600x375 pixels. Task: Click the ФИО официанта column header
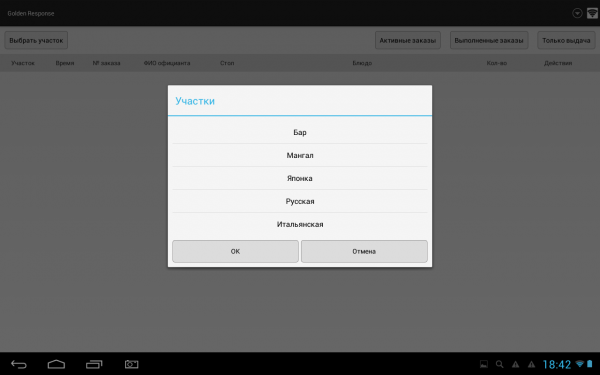point(167,63)
